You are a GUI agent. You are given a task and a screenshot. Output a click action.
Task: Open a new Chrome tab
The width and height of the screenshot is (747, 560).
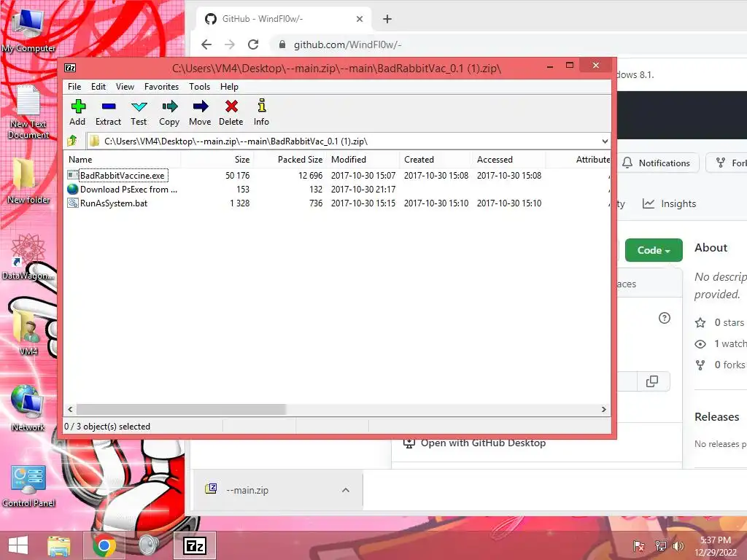point(387,19)
